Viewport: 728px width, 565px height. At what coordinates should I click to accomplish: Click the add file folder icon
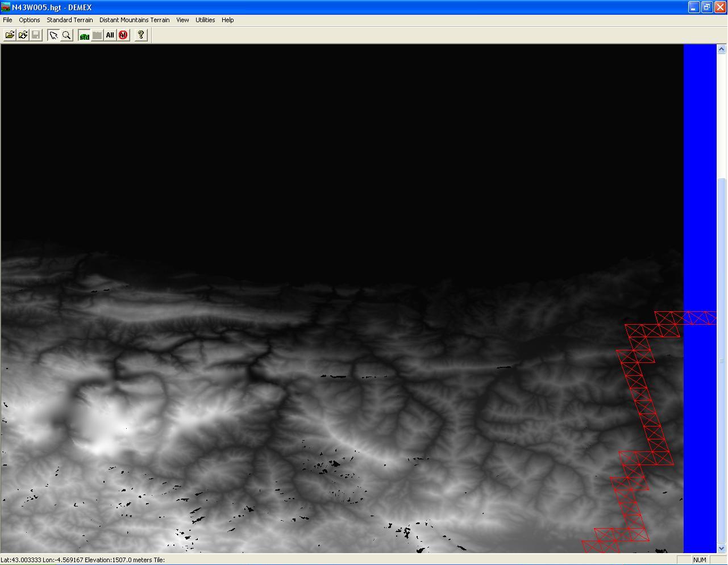coord(23,35)
